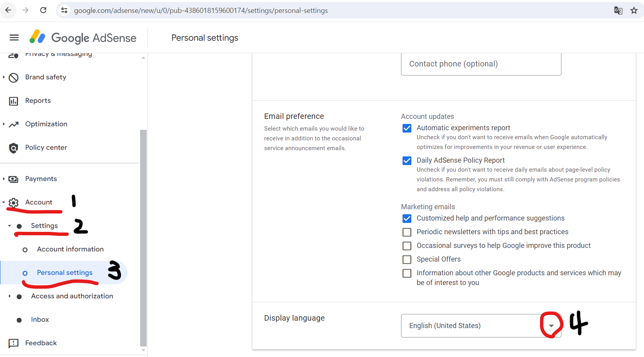Select Settings under Account

45,226
